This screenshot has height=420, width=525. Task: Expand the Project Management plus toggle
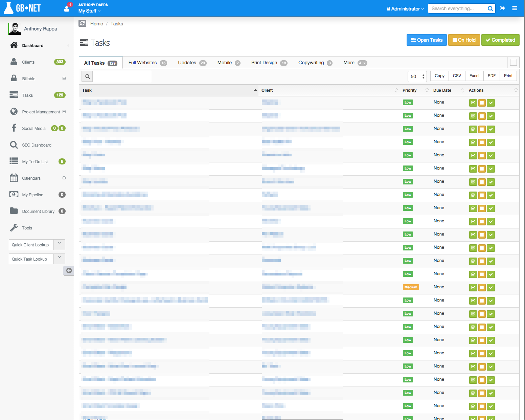coord(64,112)
